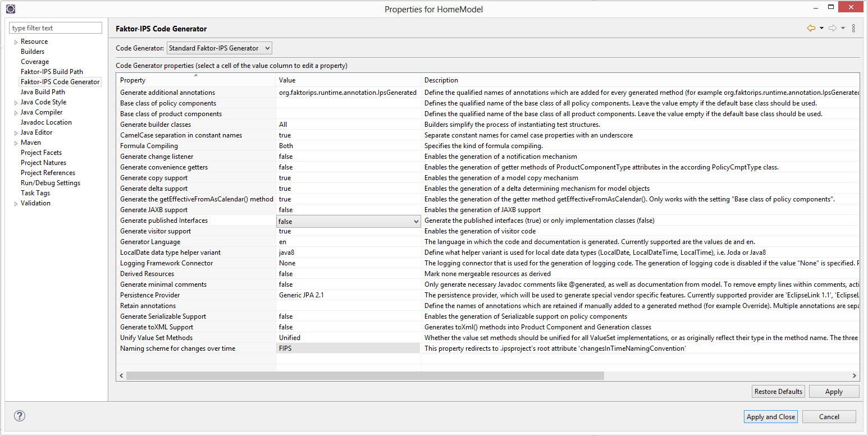This screenshot has height=436, width=868.
Task: Open the Faktor-IPS Build Path page
Action: click(52, 72)
